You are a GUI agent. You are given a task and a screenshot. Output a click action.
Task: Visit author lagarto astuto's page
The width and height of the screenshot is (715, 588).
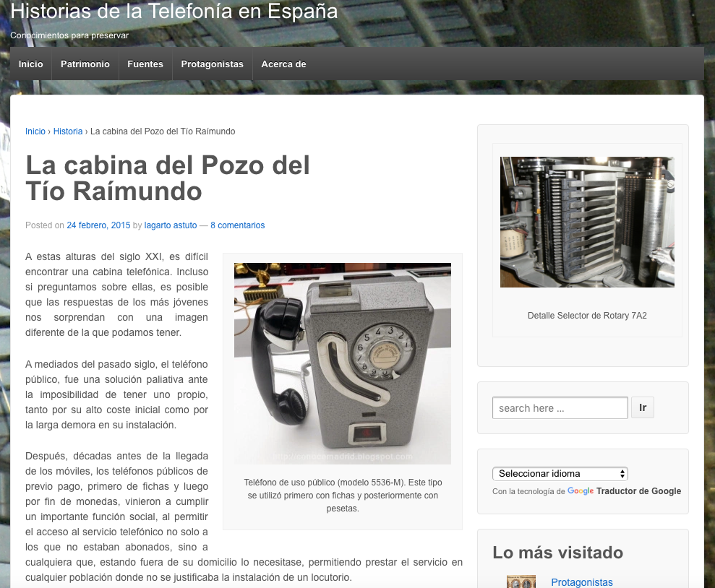(x=171, y=225)
